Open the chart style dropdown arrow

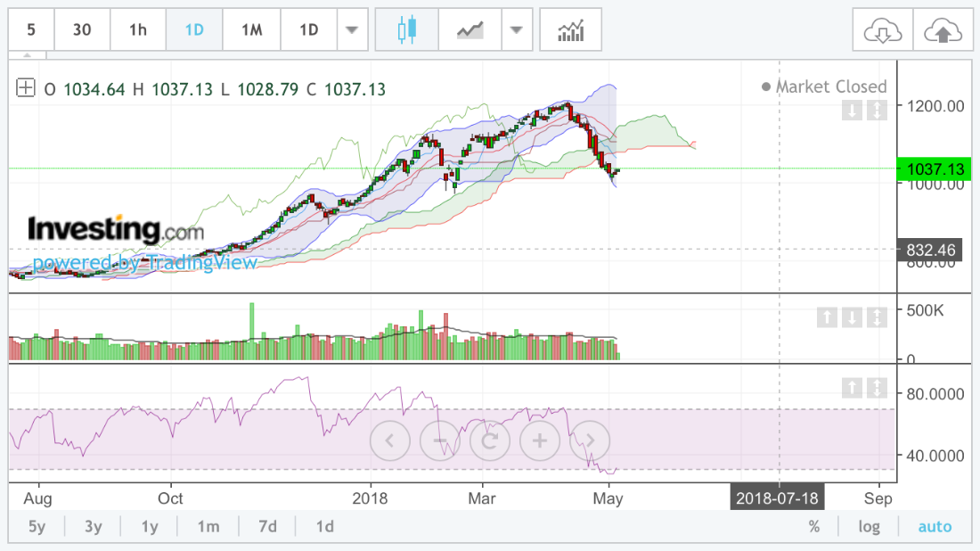point(516,29)
